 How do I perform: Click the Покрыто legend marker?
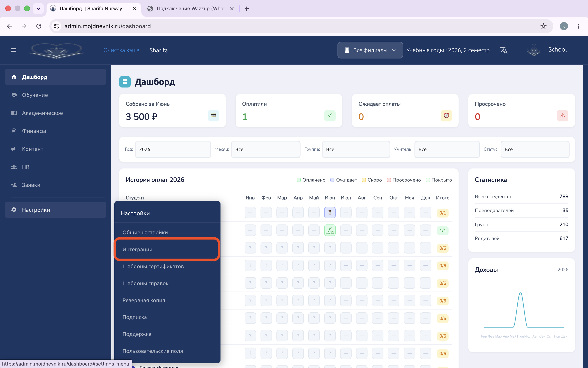(428, 180)
